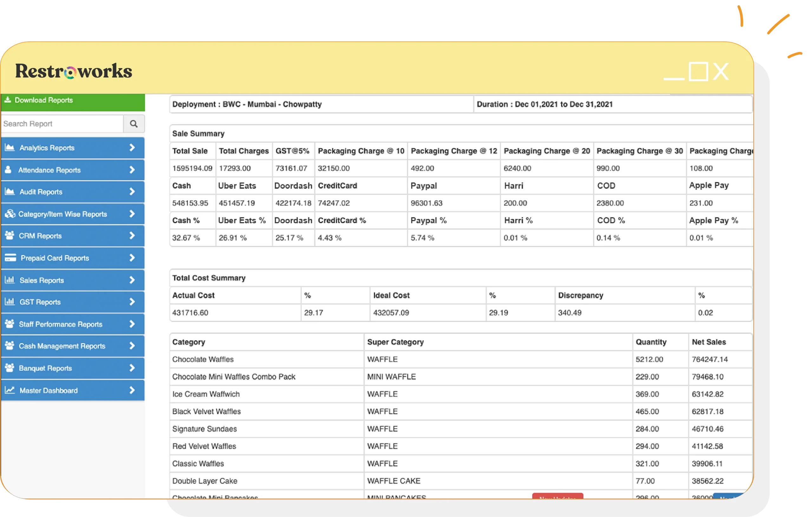Click the Audit Reports graph icon
The image size is (812, 517).
coord(10,192)
